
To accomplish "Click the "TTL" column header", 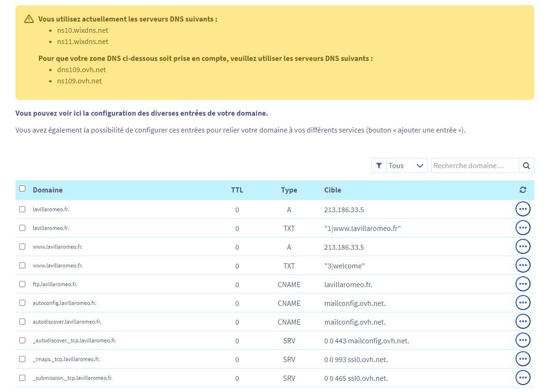I will (237, 190).
